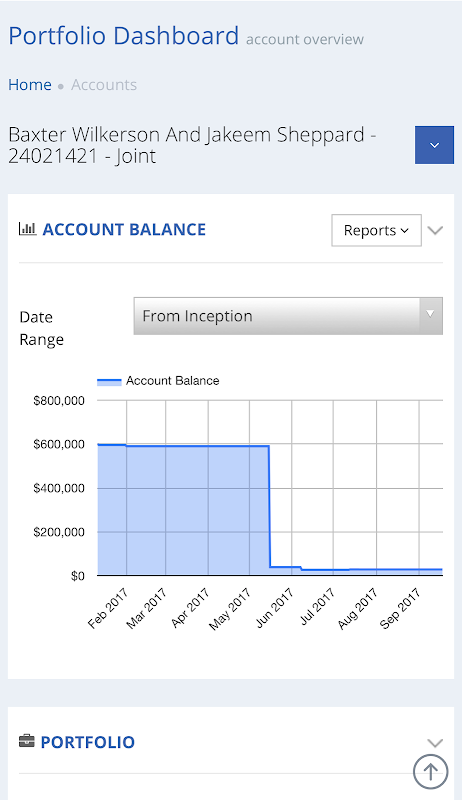Go to the Home breadcrumb link

click(30, 84)
